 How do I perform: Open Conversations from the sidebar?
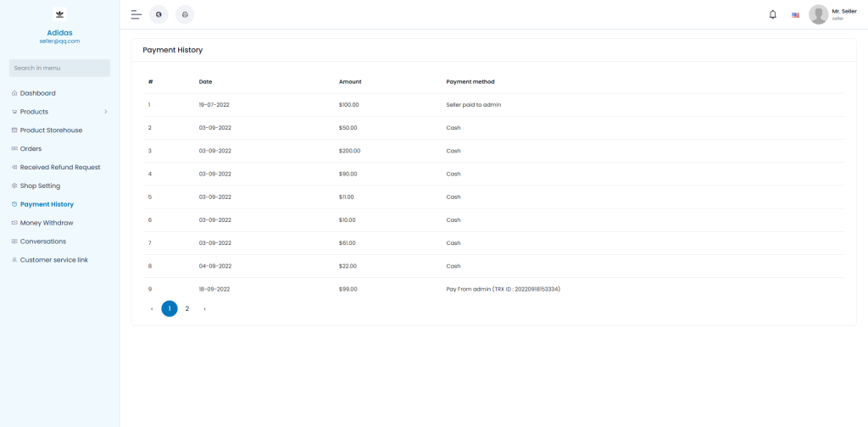click(42, 241)
